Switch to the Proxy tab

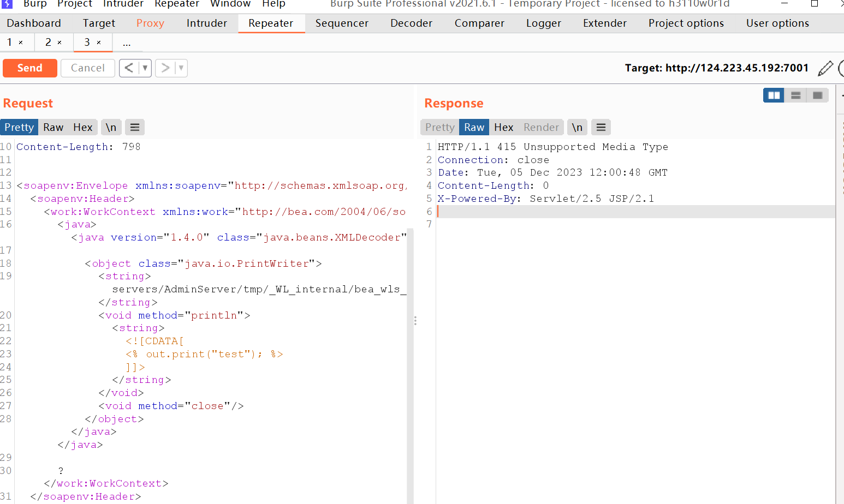[150, 23]
